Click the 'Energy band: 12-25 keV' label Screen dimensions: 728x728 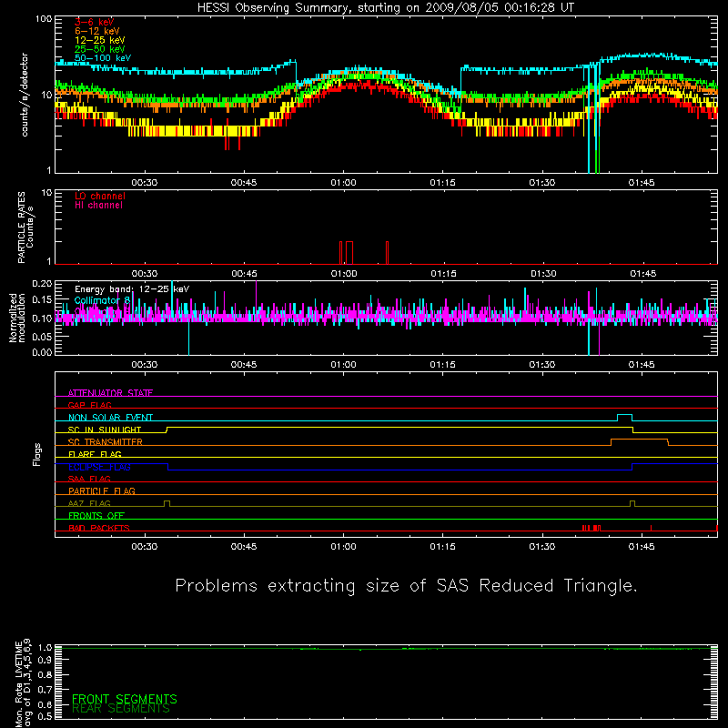tap(132, 289)
